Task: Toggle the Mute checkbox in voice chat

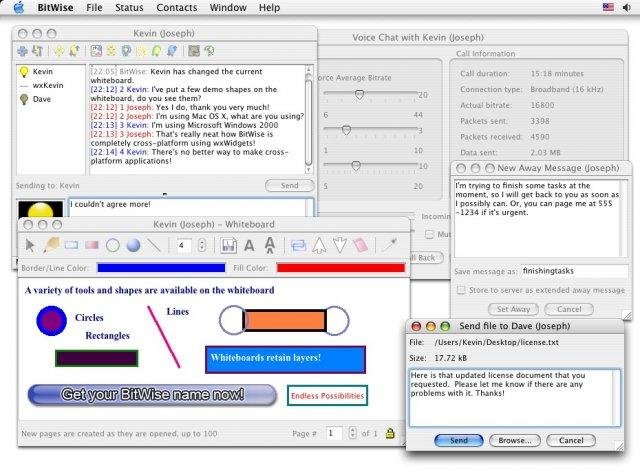Action: (x=429, y=234)
